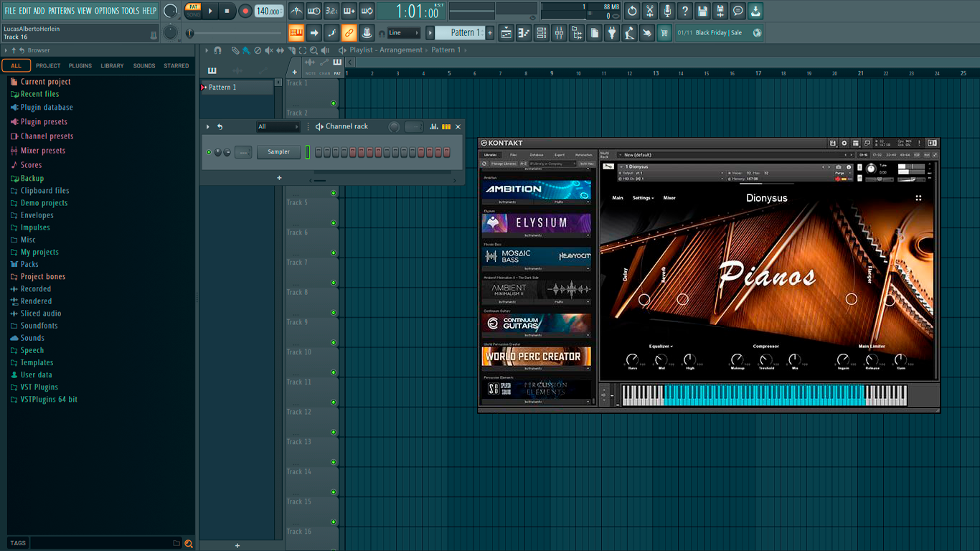Adjust the Equalizer Bass knob
This screenshot has width=980, height=551.
(x=632, y=359)
